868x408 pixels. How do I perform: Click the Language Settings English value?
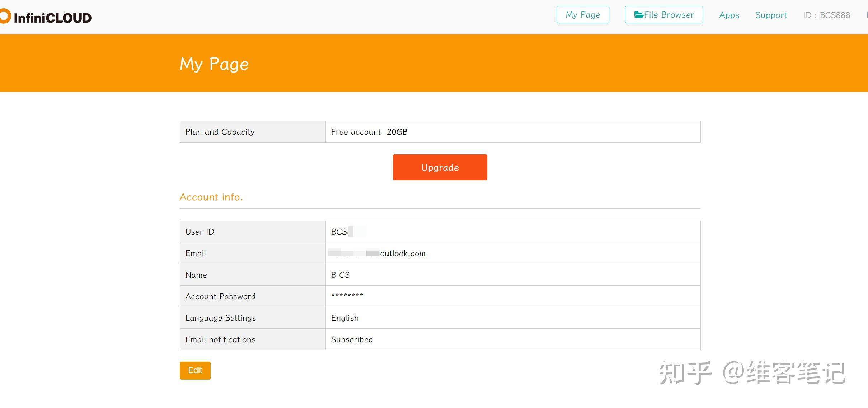[344, 317]
